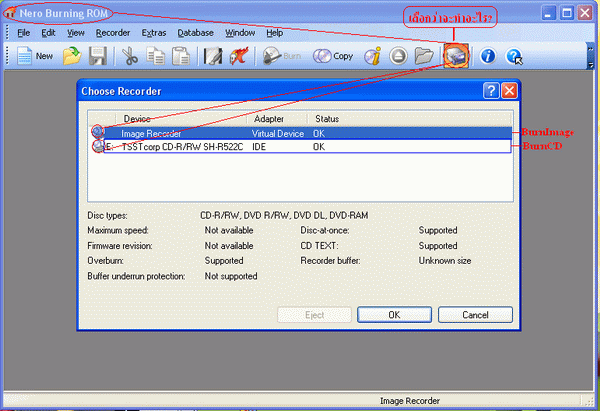Start burning with the Burn toolbar button
Screen dimensions: 600x411
point(282,56)
